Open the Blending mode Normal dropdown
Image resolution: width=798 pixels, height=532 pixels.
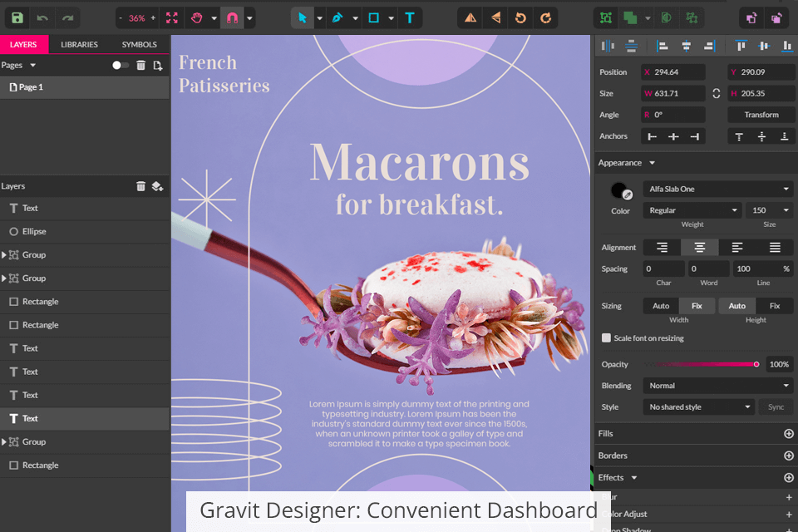click(x=718, y=386)
